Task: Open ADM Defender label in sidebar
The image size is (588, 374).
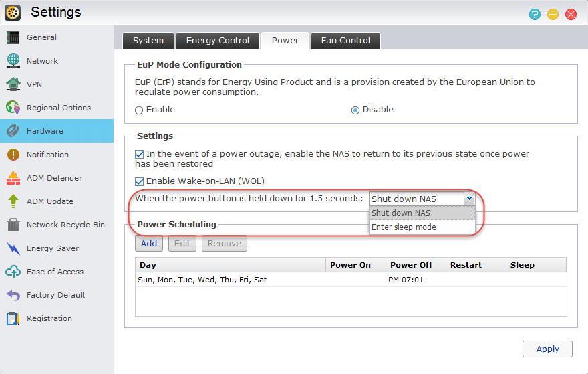Action: pos(54,178)
